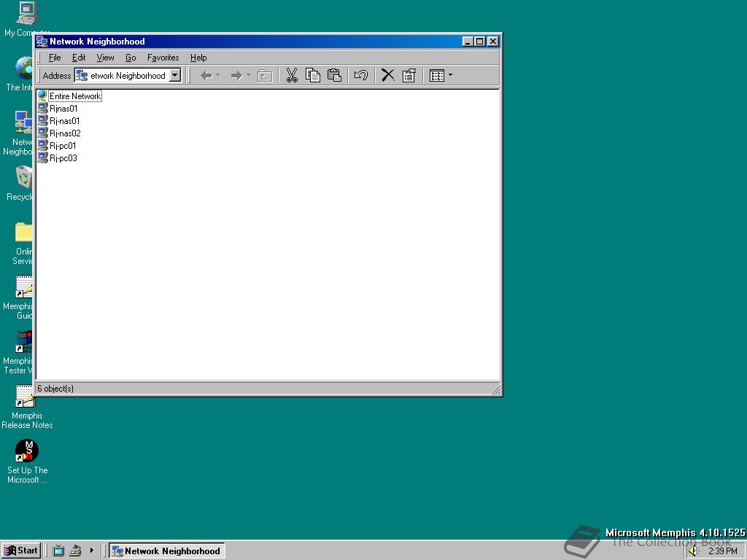Minimize the Network Neighborhood window

pos(468,42)
